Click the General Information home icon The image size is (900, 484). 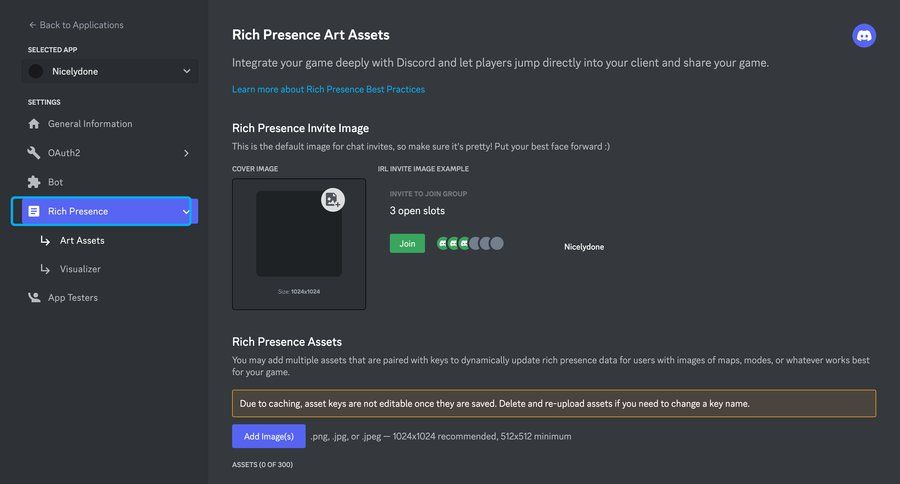click(x=34, y=124)
